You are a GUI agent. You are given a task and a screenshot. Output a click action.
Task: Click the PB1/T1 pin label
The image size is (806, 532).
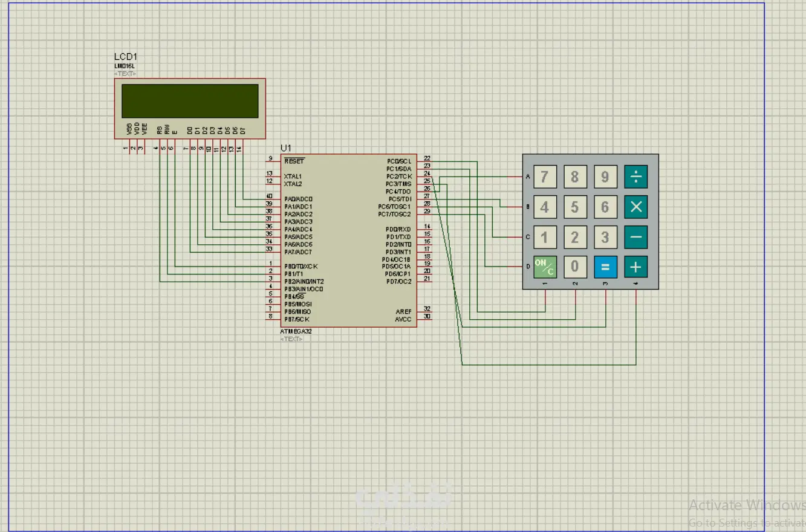click(293, 274)
